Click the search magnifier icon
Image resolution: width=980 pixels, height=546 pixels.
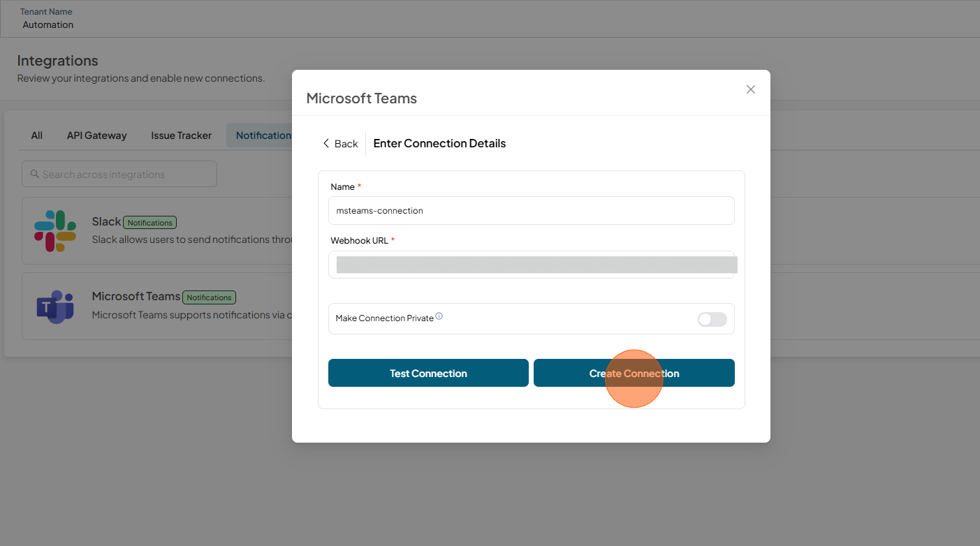34,174
